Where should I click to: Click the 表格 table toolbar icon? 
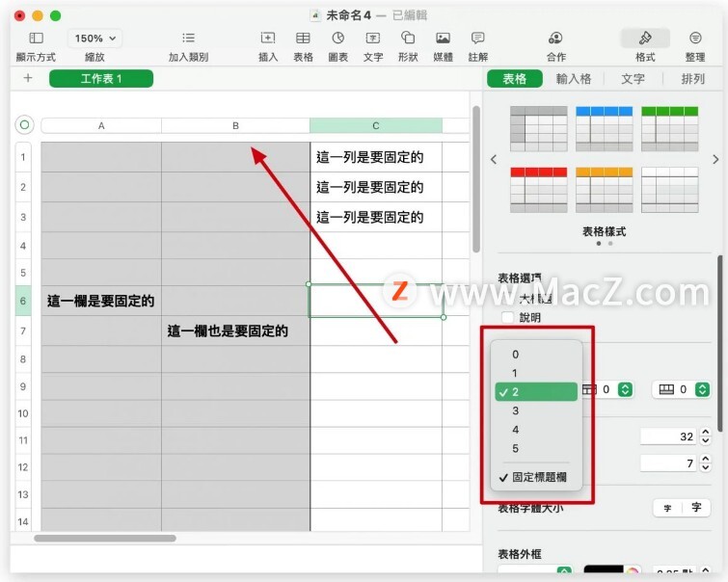pos(303,38)
